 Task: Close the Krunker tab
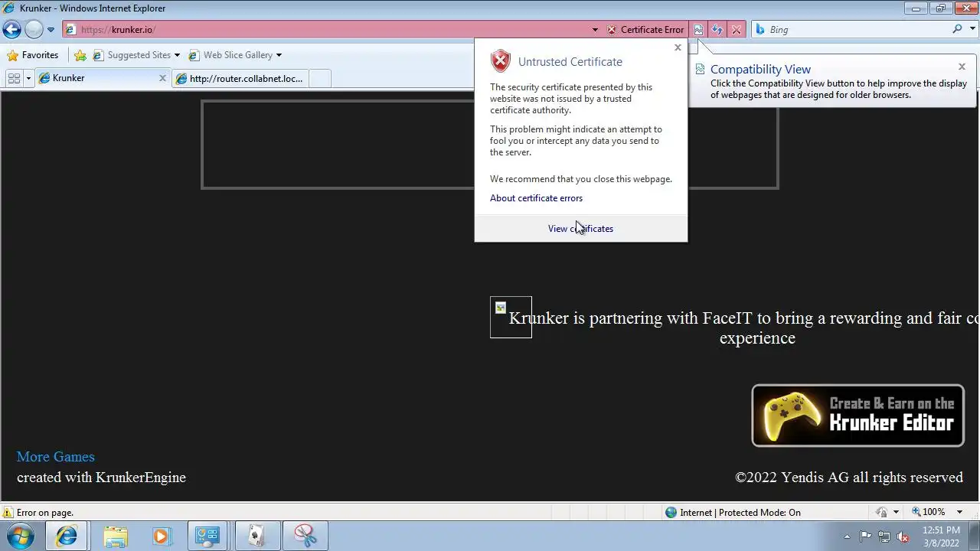(x=162, y=78)
